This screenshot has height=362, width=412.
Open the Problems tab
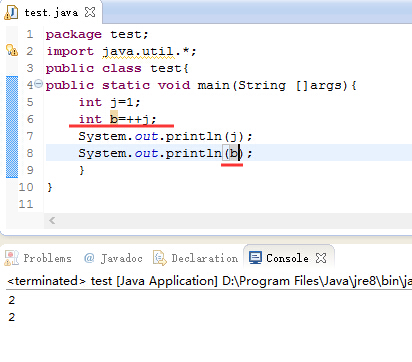tap(38, 258)
